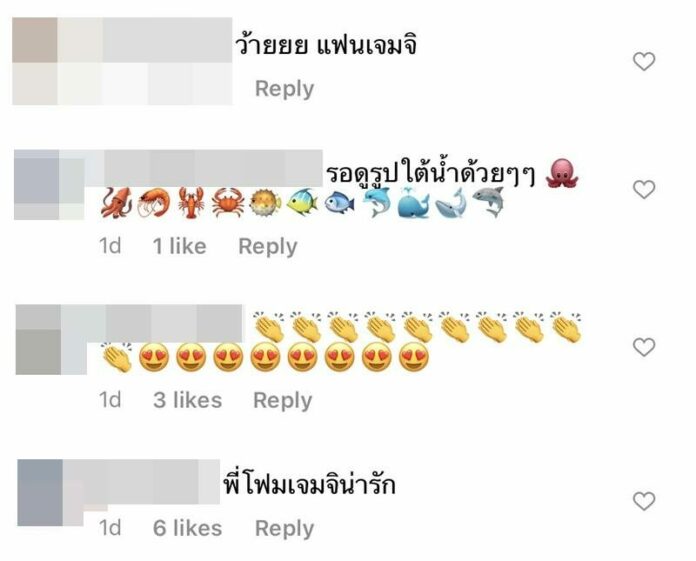The height and width of the screenshot is (561, 696).
Task: Reply to the comment with 3 likes
Action: click(283, 400)
